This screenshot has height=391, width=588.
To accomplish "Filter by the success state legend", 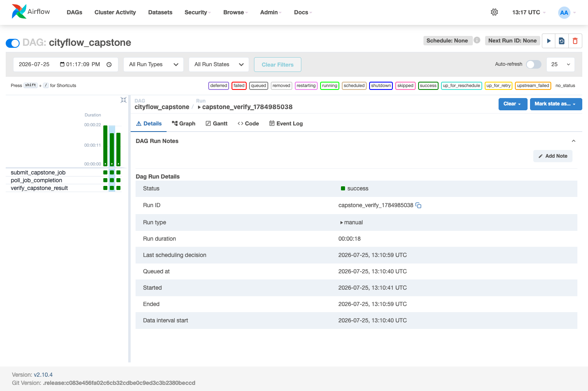I will (x=428, y=86).
